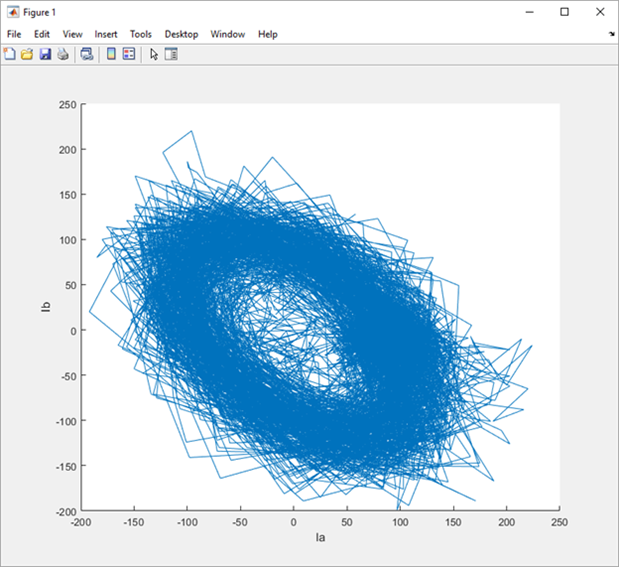Click the MATLAB logo in title bar
619x567 pixels.
pyautogui.click(x=13, y=12)
